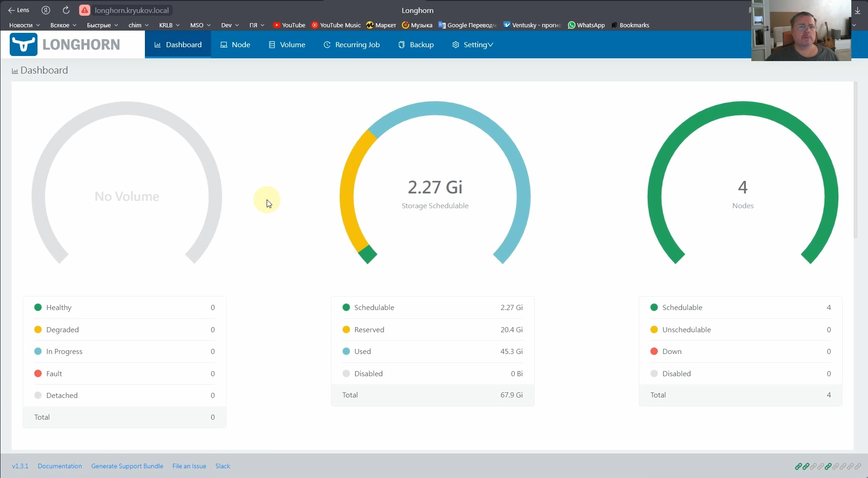Open the Bookmarks folder
Viewport: 868px width, 478px height.
(x=630, y=25)
